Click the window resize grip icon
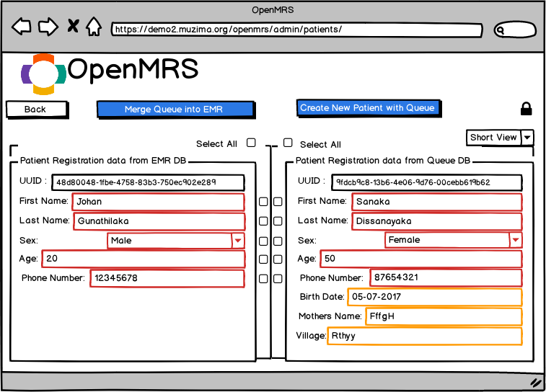Viewport: 546px width, 392px height. pyautogui.click(x=536, y=382)
